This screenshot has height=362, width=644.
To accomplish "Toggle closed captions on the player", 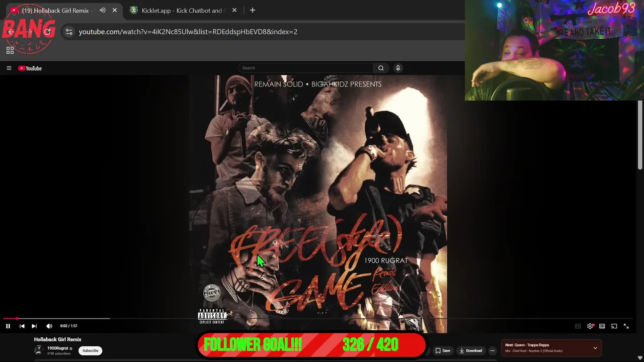I will [578, 326].
